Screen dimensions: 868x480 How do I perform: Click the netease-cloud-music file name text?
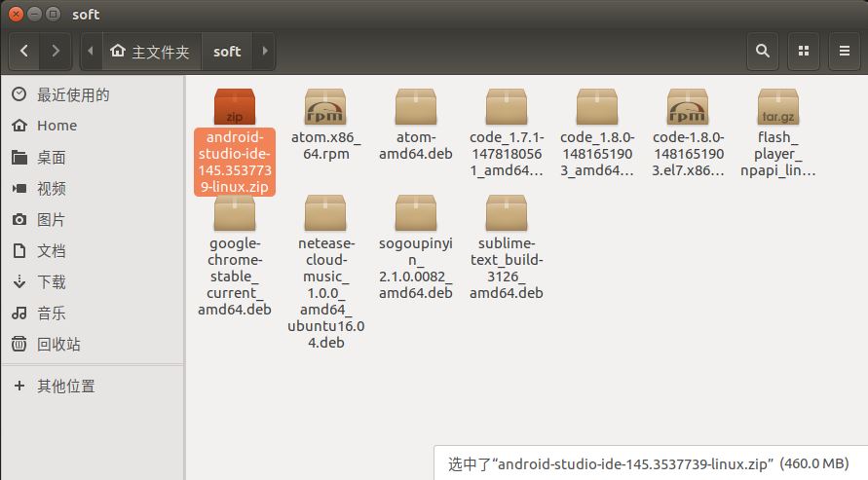click(325, 293)
